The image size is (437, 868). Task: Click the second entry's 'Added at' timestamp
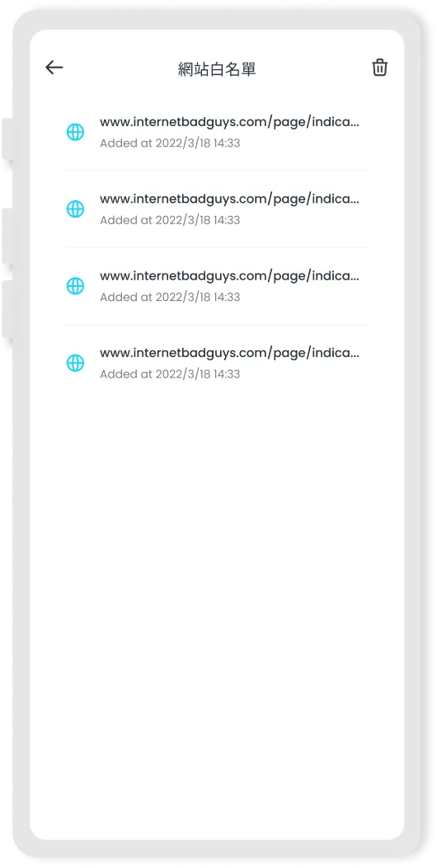tap(170, 220)
